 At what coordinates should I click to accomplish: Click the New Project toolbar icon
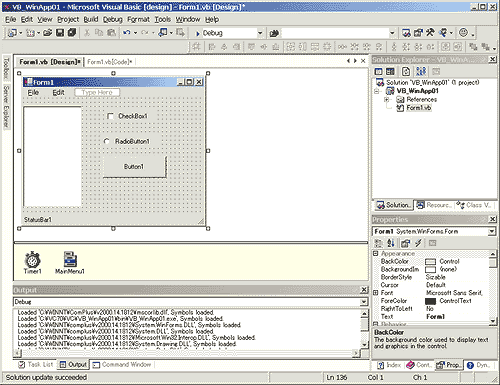(12, 33)
